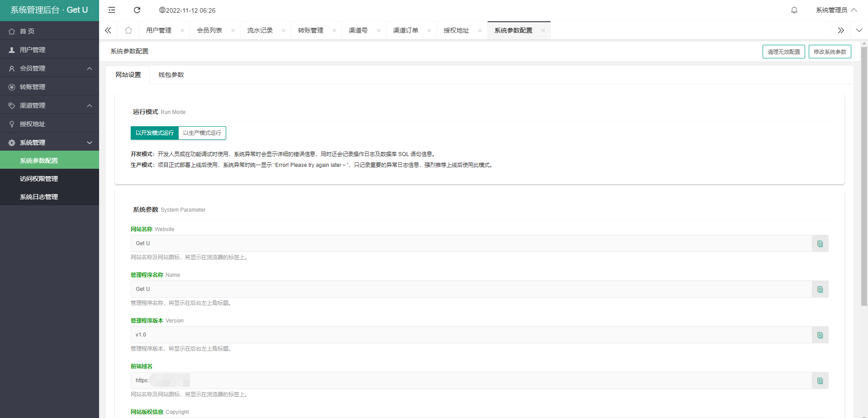Copy the Website name field value

click(820, 243)
